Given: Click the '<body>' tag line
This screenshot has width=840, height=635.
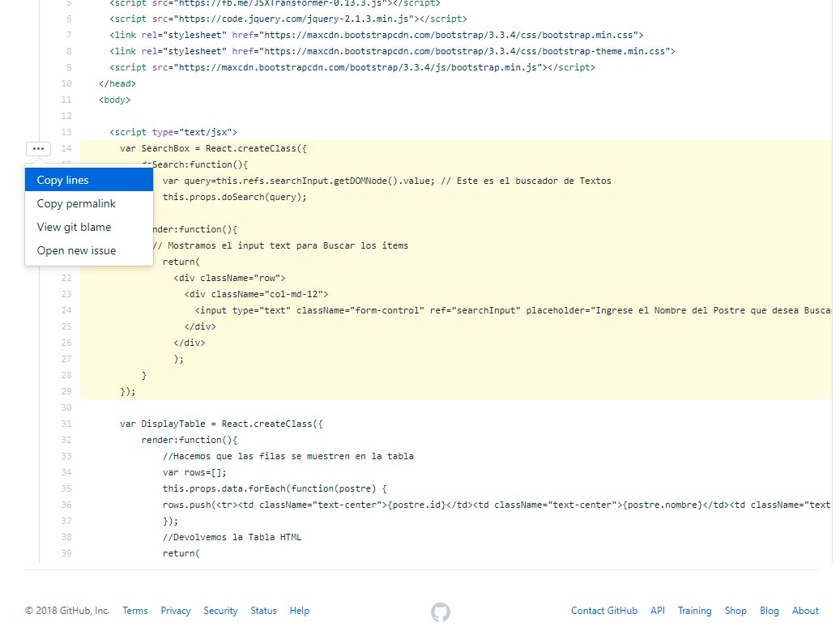Looking at the screenshot, I should pos(115,100).
